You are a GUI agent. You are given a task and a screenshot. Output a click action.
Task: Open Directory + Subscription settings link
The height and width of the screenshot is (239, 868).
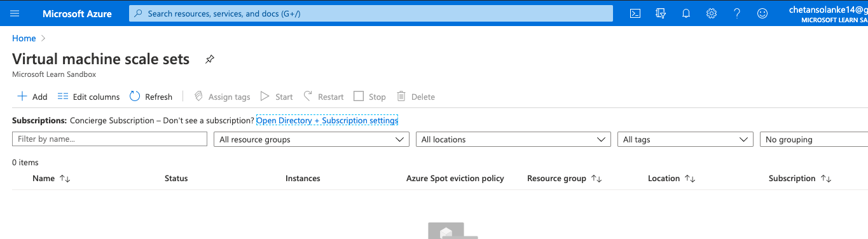[327, 120]
